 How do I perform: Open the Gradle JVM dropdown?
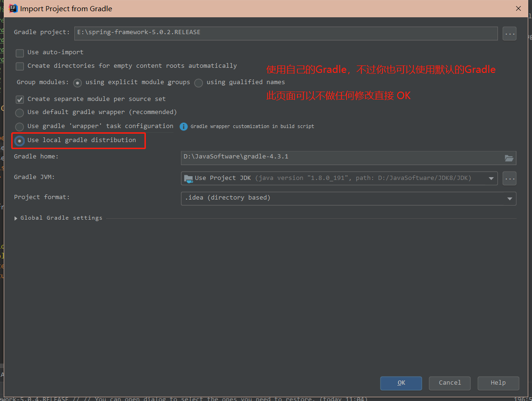(339, 179)
